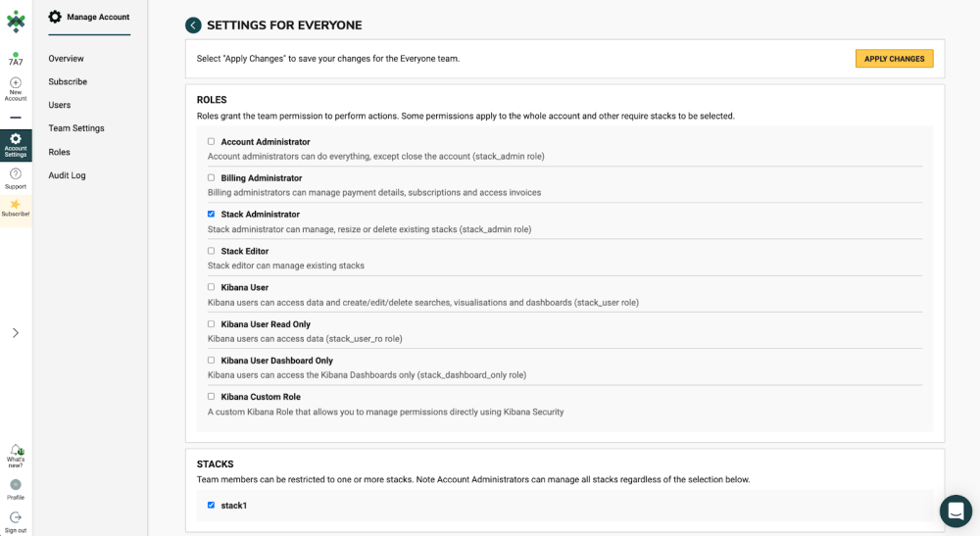
Task: Open the Profile icon
Action: (16, 485)
